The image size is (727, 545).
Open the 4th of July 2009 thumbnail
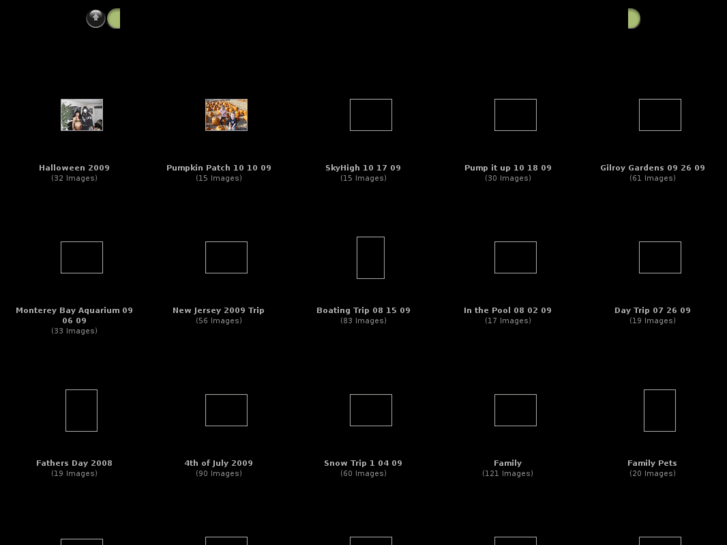(x=226, y=410)
